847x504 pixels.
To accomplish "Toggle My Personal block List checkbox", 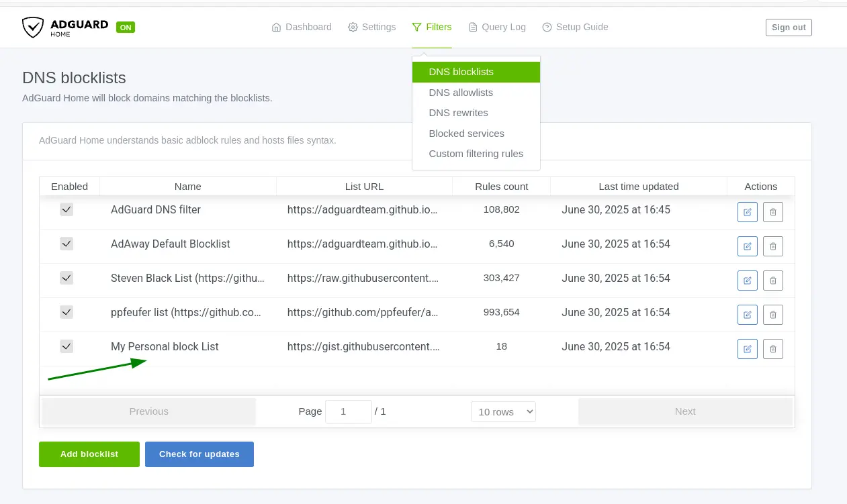I will pos(66,346).
